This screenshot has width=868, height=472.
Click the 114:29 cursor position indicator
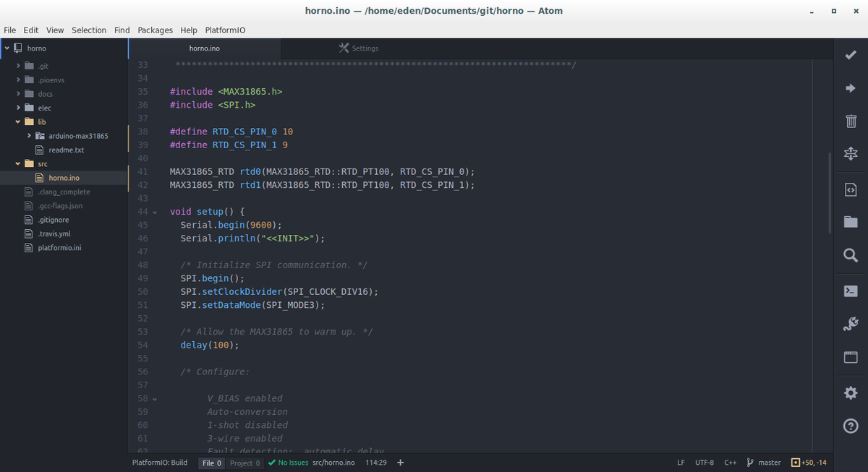click(x=376, y=463)
